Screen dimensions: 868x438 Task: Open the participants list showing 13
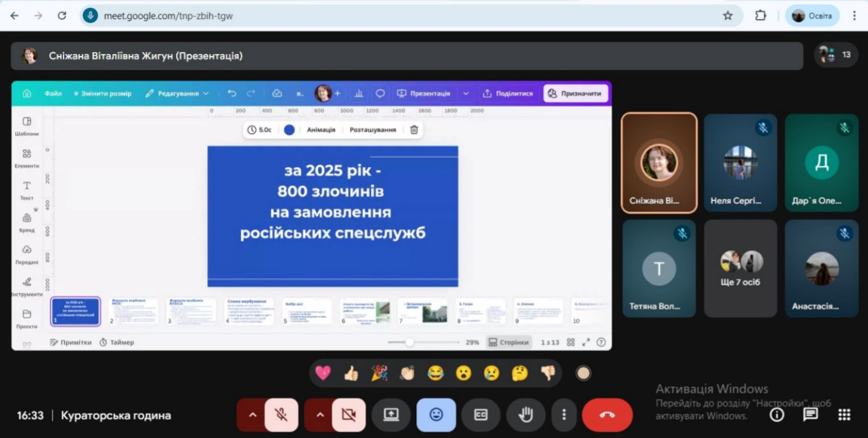pos(835,55)
